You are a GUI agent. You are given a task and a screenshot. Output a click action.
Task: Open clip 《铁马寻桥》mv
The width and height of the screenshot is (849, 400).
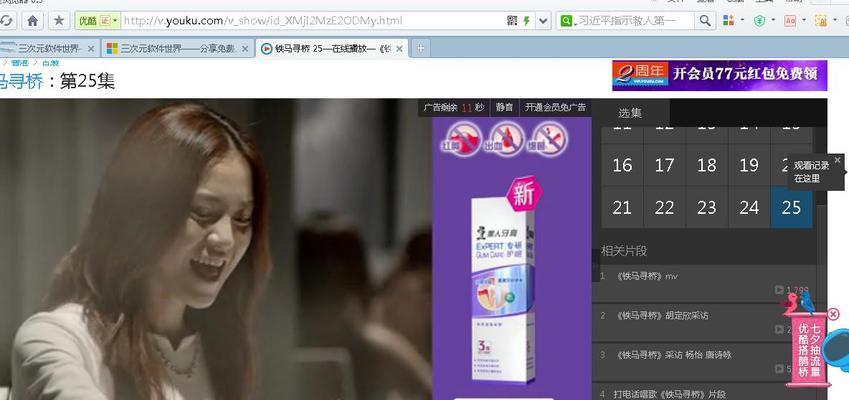coord(647,276)
